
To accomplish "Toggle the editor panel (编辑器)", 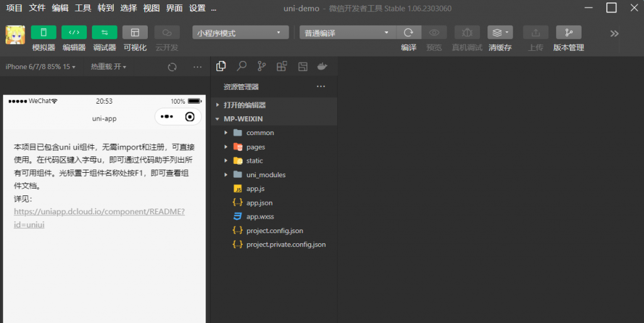I will pyautogui.click(x=74, y=33).
